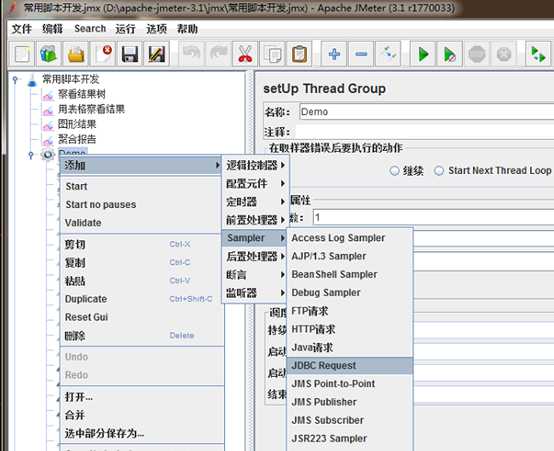Open the Templates toolbar icon
Viewport: 554px width, 451px height.
point(49,54)
